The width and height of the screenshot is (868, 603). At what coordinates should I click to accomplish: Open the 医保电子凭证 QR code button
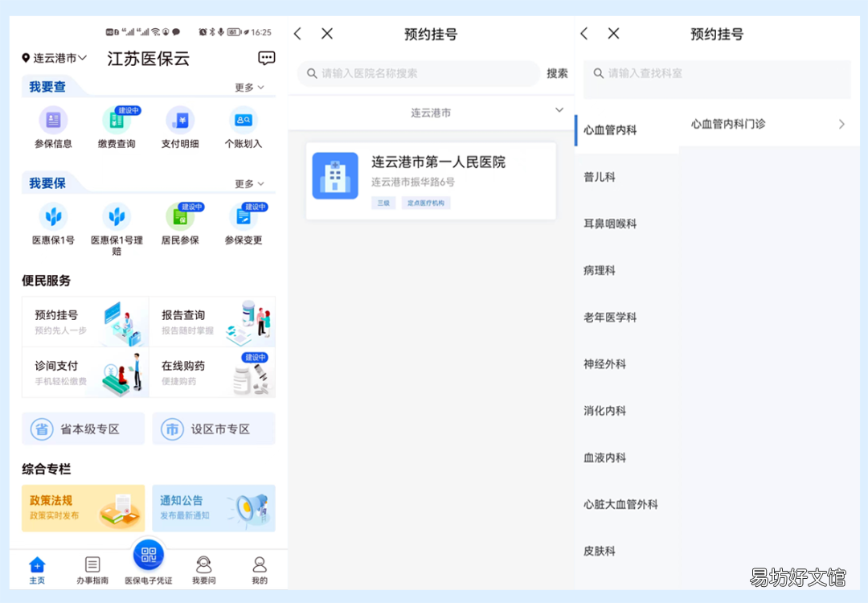(149, 555)
